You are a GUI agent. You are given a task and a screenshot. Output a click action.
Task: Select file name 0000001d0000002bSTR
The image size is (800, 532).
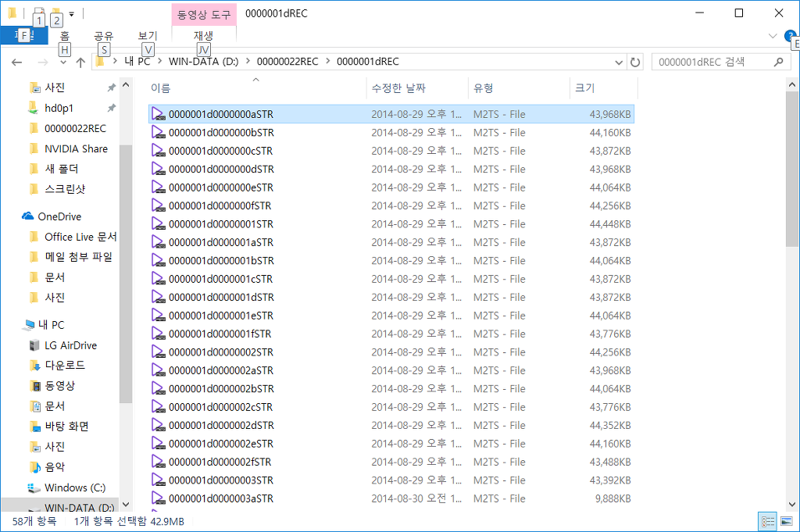tap(221, 389)
